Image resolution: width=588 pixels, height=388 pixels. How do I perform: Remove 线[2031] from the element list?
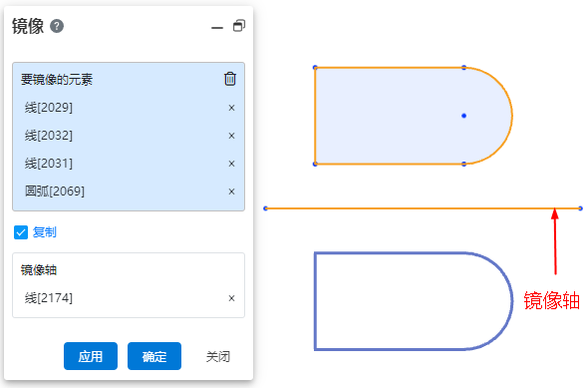tap(231, 164)
